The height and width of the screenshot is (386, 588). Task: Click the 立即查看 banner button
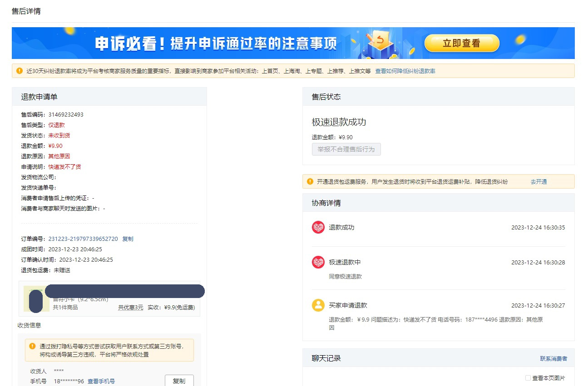pyautogui.click(x=461, y=43)
